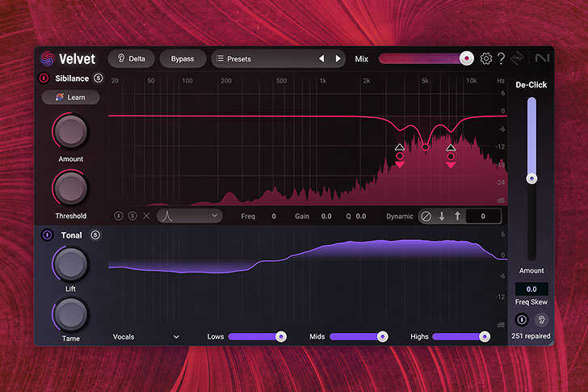The width and height of the screenshot is (588, 392).
Task: Enable Delta listening mode
Action: click(x=131, y=59)
